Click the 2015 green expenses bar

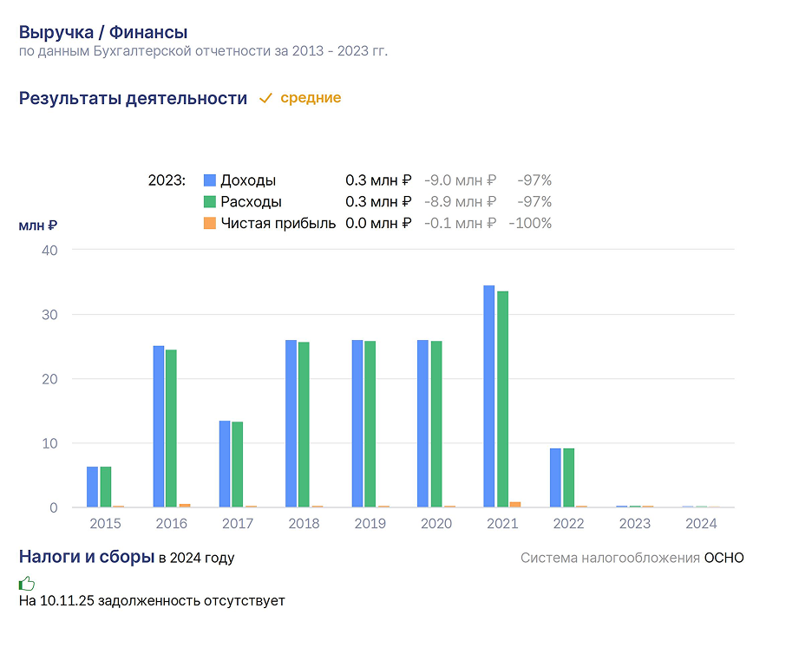[x=106, y=487]
